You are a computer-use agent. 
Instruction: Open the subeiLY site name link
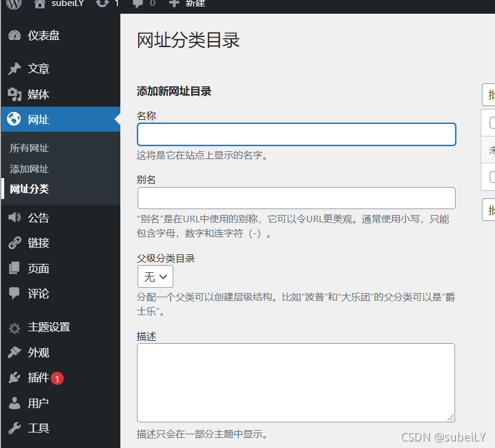[x=67, y=4]
